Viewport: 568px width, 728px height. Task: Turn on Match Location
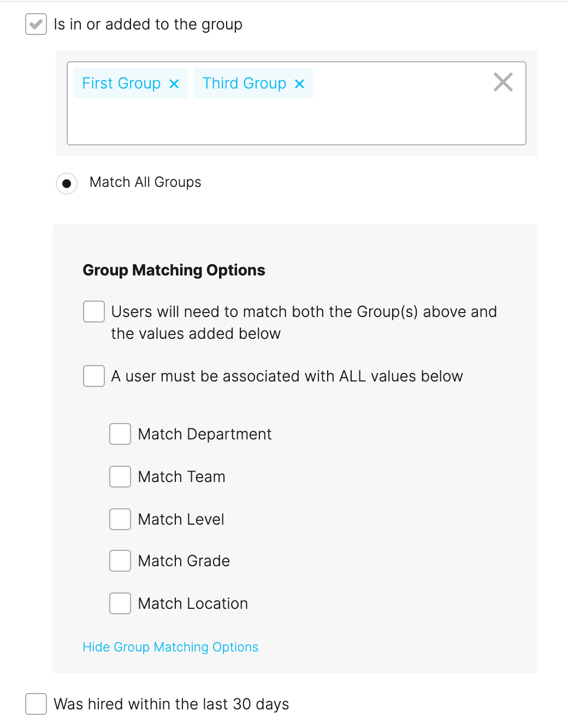click(x=120, y=603)
